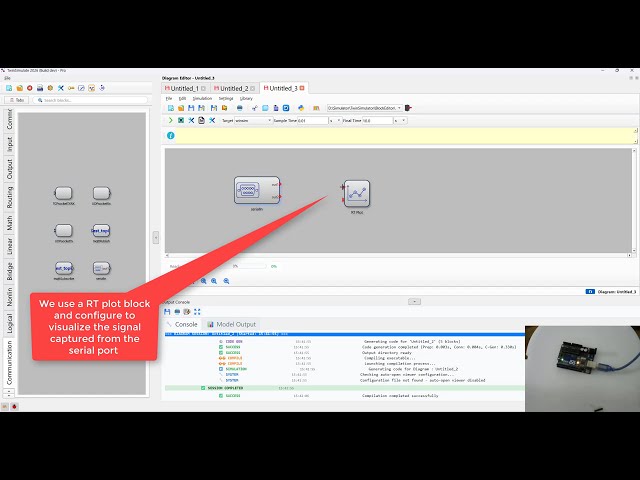This screenshot has height=480, width=640.
Task: Click the document icon in simulation toolbar
Action: [201, 120]
